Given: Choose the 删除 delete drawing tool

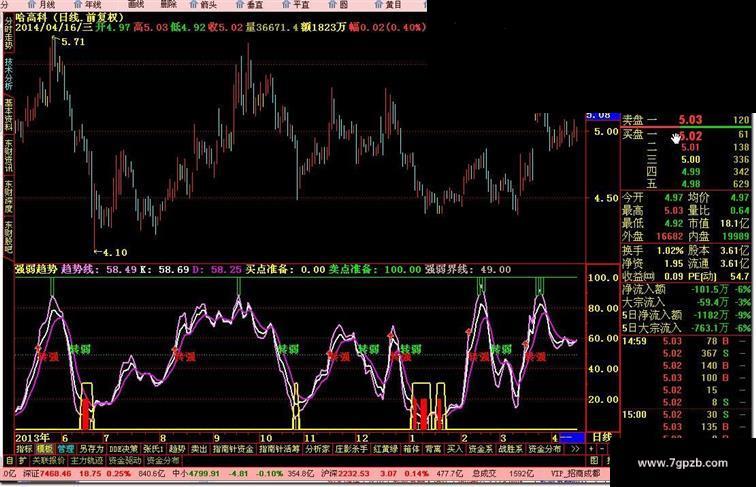Looking at the screenshot, I should [x=168, y=4].
